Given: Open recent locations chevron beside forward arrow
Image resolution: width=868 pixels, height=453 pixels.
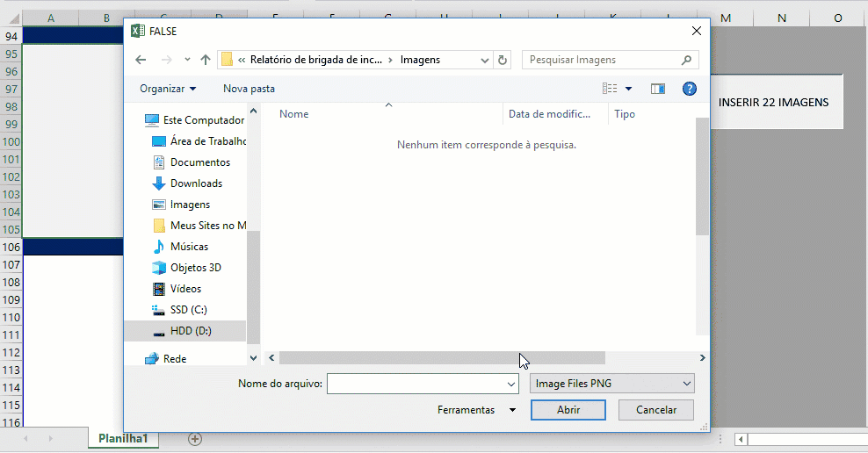Looking at the screenshot, I should pos(187,60).
